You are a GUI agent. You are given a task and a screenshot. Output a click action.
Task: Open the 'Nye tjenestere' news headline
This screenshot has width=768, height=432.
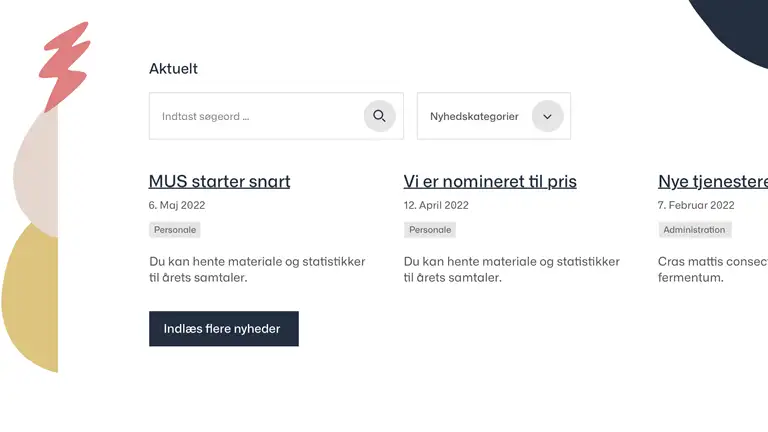pos(713,181)
